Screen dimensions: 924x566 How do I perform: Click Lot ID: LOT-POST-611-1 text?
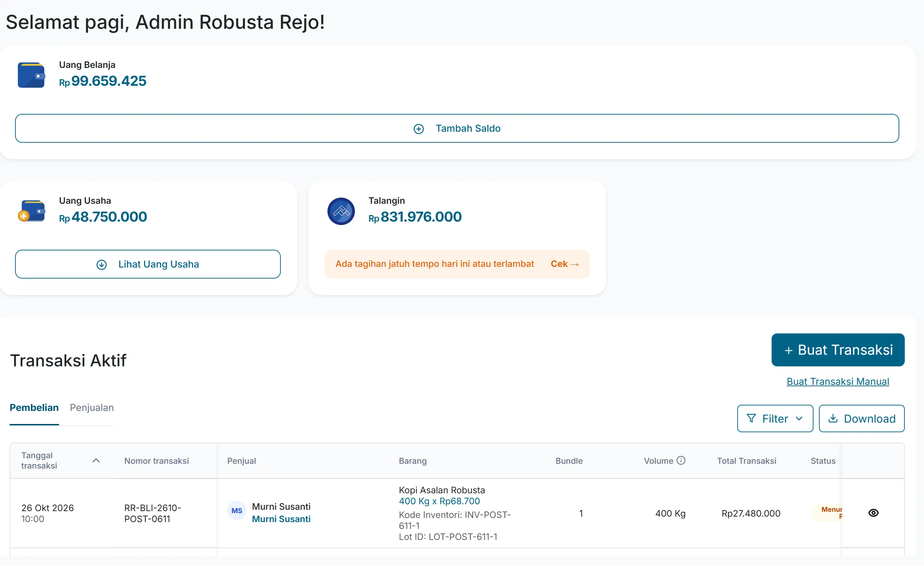click(448, 537)
